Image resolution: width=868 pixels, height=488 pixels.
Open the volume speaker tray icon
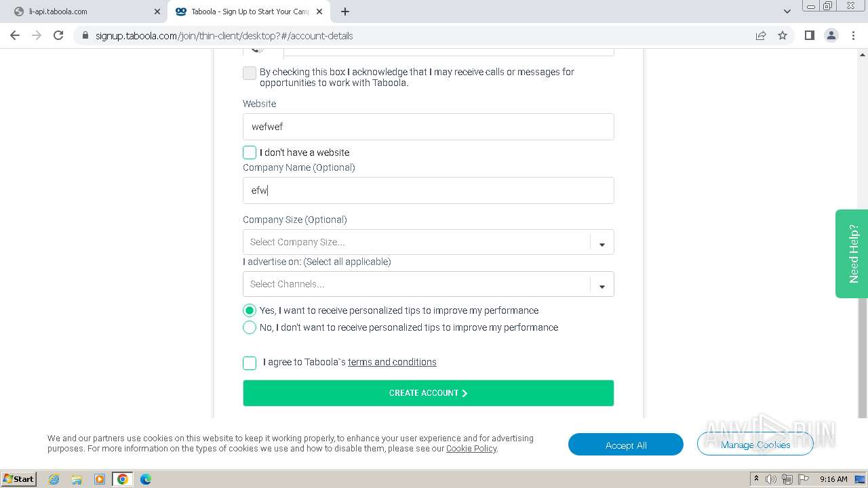point(771,479)
